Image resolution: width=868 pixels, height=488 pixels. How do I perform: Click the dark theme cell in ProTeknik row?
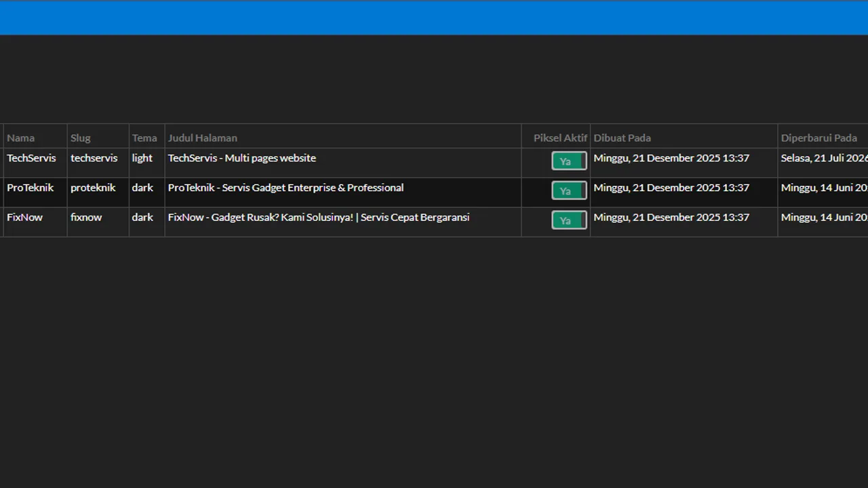(x=147, y=192)
